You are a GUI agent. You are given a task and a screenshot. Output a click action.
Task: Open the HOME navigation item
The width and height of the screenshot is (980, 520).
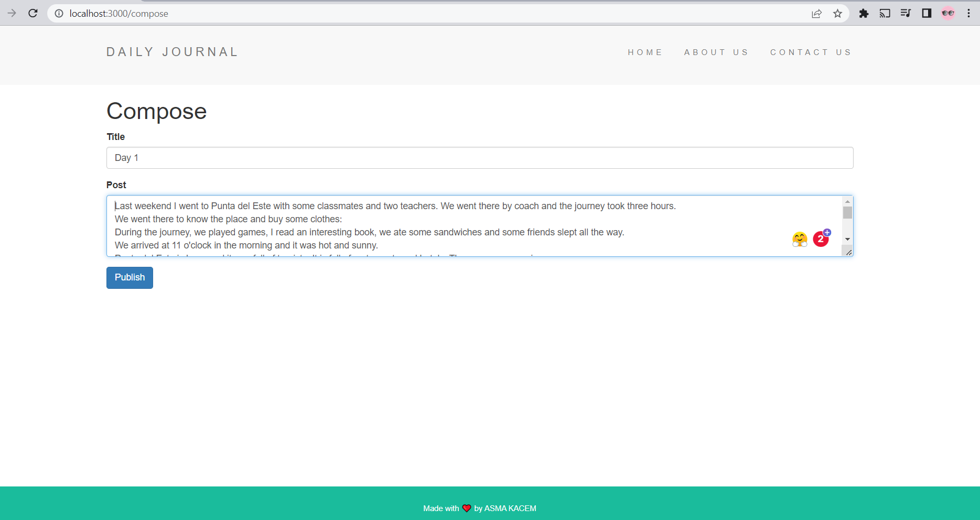click(645, 52)
